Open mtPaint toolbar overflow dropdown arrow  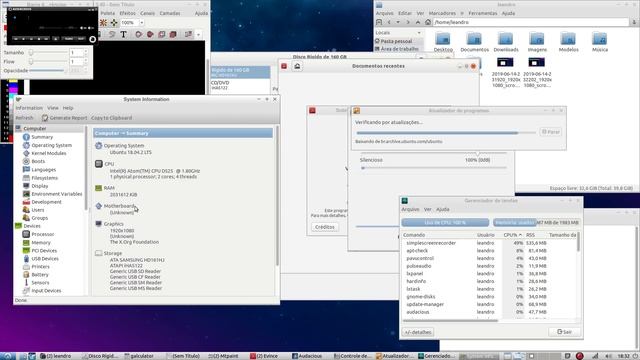click(198, 35)
